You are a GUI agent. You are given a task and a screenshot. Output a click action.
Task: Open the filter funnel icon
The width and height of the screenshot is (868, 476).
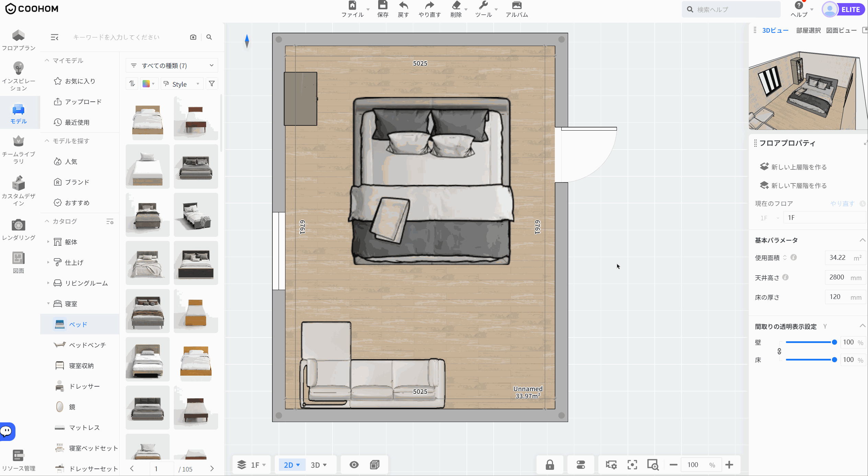click(212, 84)
